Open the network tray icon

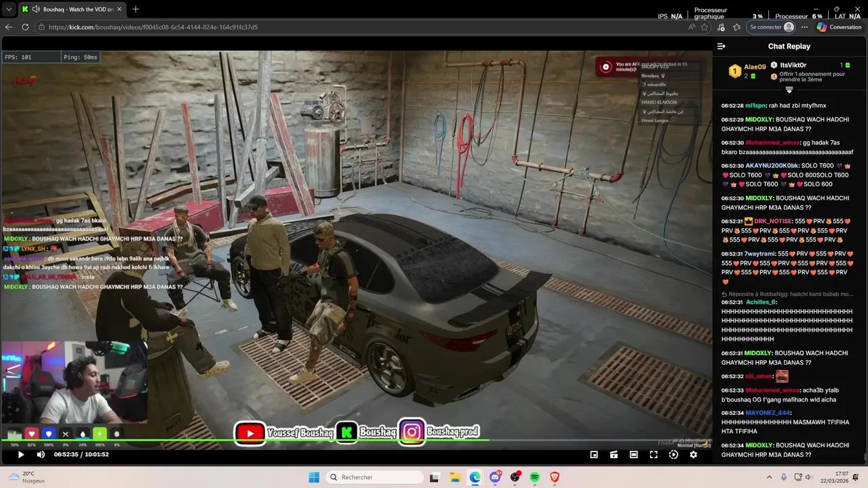798,477
